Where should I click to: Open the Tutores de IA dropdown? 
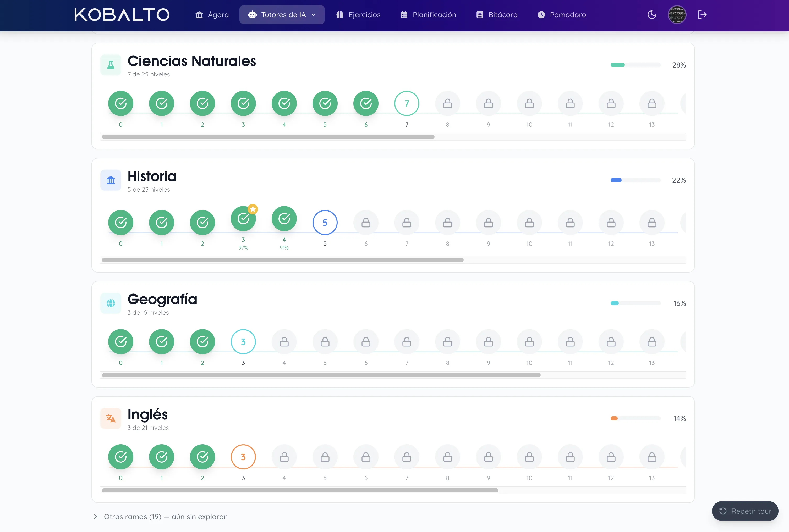[x=282, y=15]
